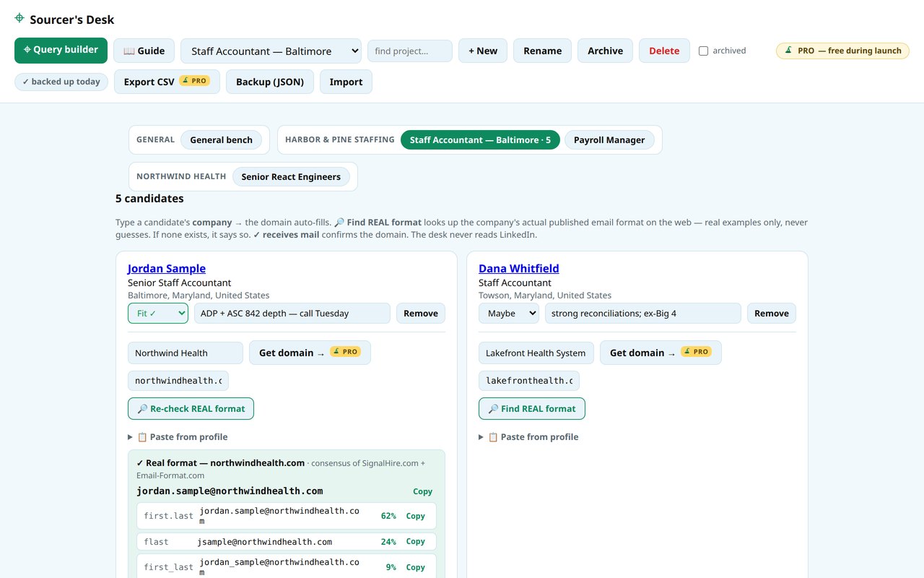
Task: Copy the flast format jsample email
Action: pyautogui.click(x=415, y=541)
